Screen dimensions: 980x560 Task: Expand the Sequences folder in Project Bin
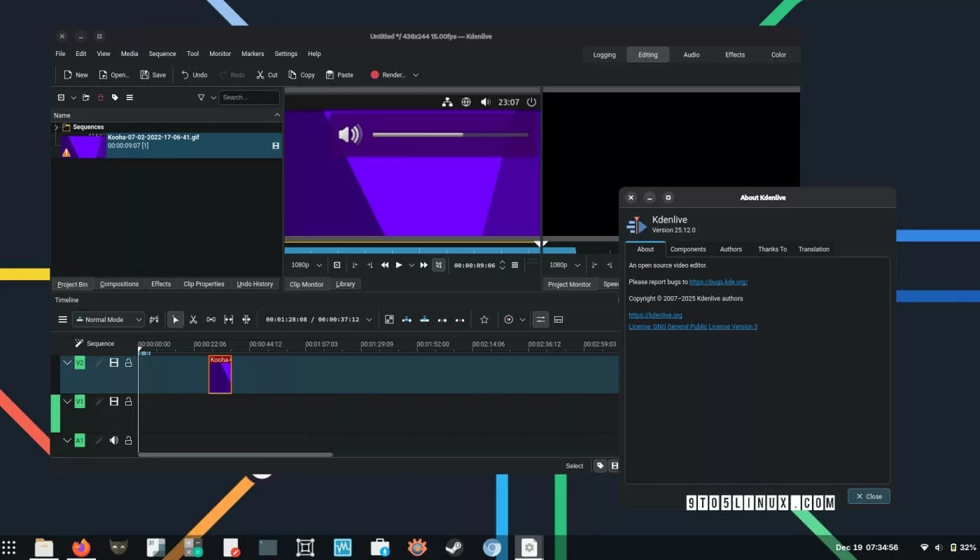[x=56, y=127]
